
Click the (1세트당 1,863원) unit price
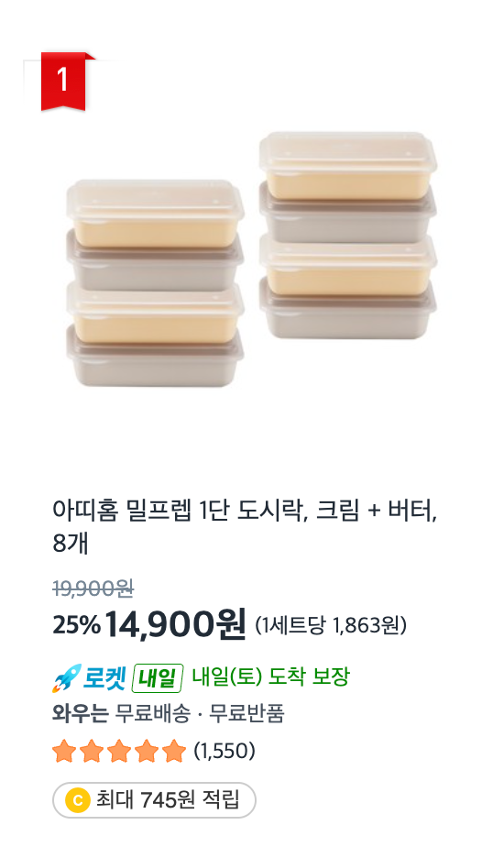point(331,625)
